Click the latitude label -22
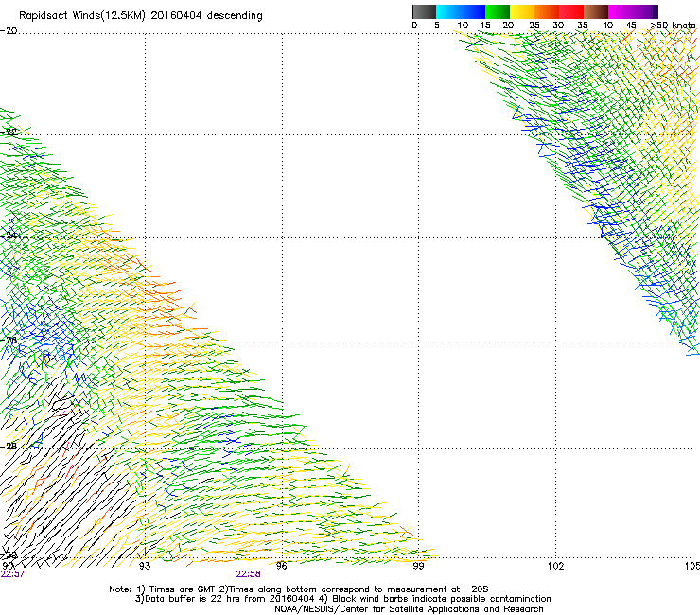 (x=9, y=132)
